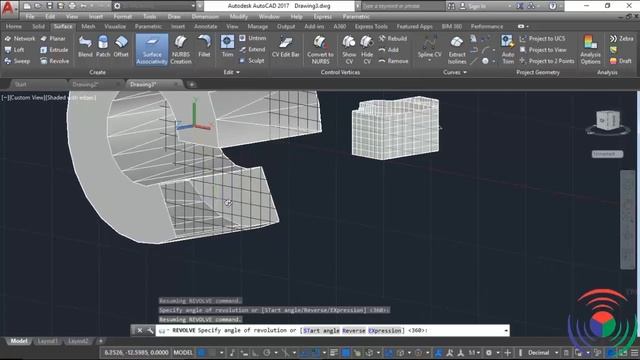Select the Planar surface tool
This screenshot has height=360, width=640.
tap(53, 38)
